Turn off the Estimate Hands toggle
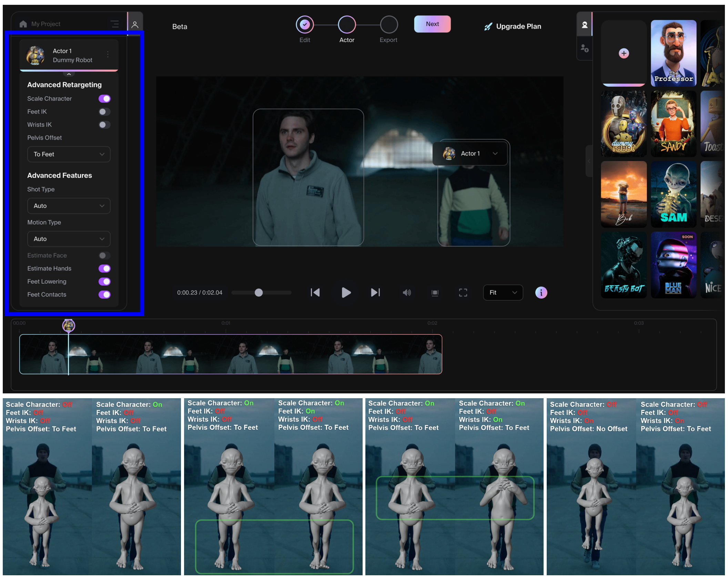 coord(104,268)
